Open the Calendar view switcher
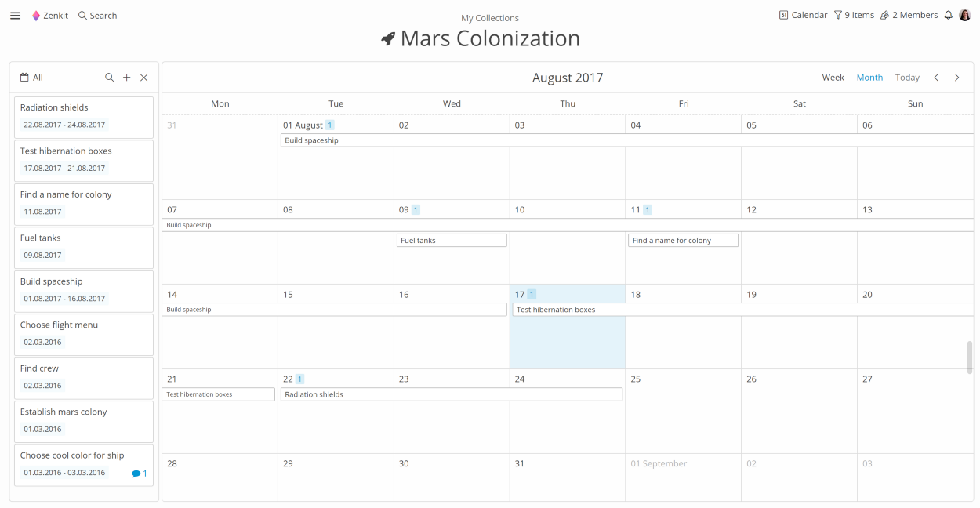This screenshot has width=980, height=508. [x=803, y=15]
